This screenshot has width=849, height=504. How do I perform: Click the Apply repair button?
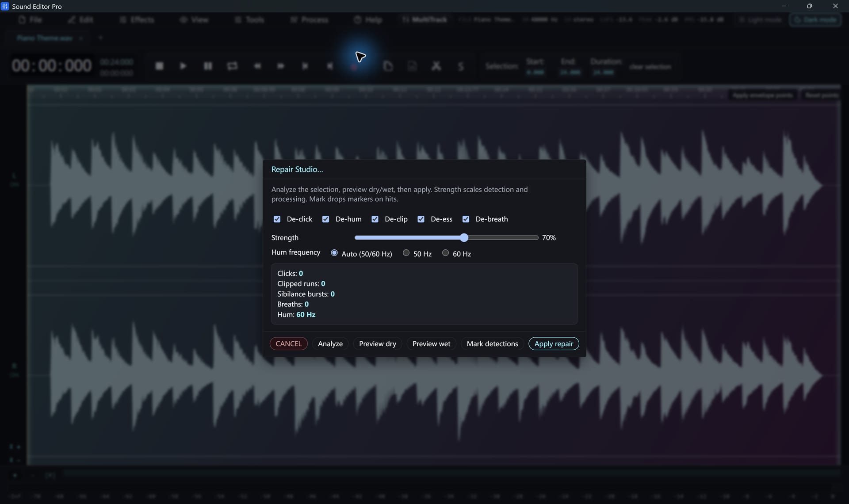point(554,344)
